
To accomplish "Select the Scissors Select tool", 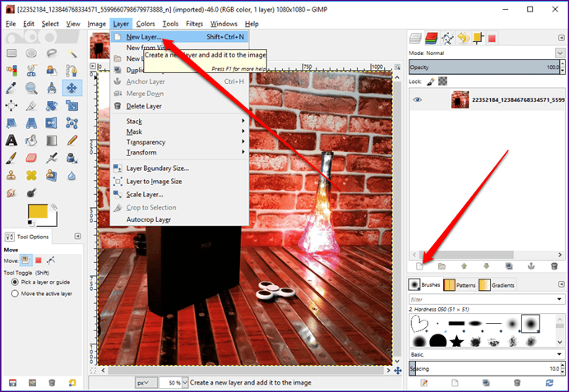I will [x=31, y=71].
